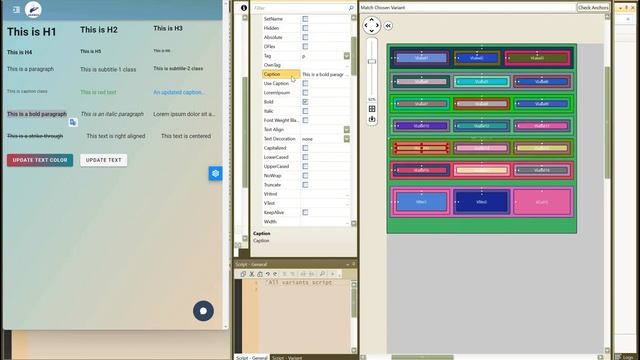The height and width of the screenshot is (360, 640).
Task: Enable the Use Caption checkbox
Action: coord(305,83)
